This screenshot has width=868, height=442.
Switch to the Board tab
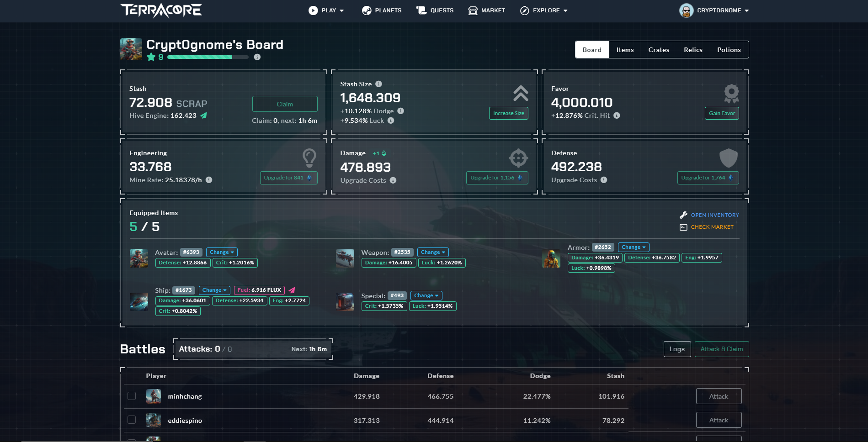click(x=592, y=50)
